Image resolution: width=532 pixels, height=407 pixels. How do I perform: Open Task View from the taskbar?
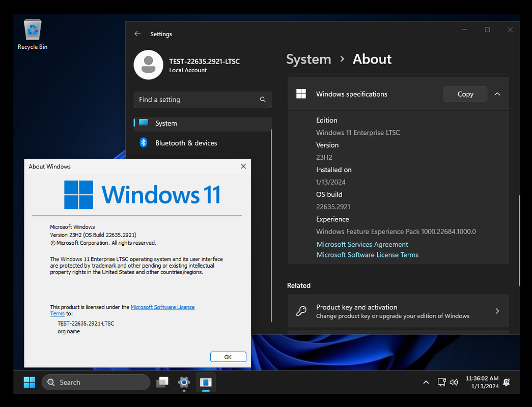(x=162, y=382)
